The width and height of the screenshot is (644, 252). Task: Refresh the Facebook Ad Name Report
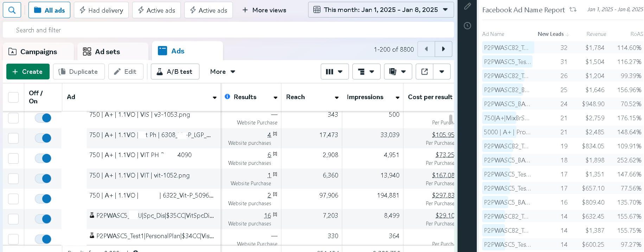click(573, 9)
